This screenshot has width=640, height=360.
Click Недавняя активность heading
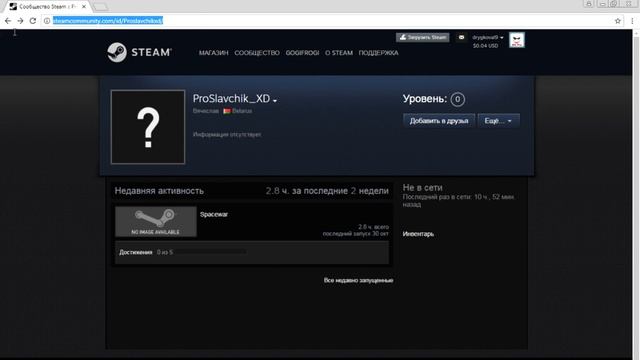(x=159, y=191)
